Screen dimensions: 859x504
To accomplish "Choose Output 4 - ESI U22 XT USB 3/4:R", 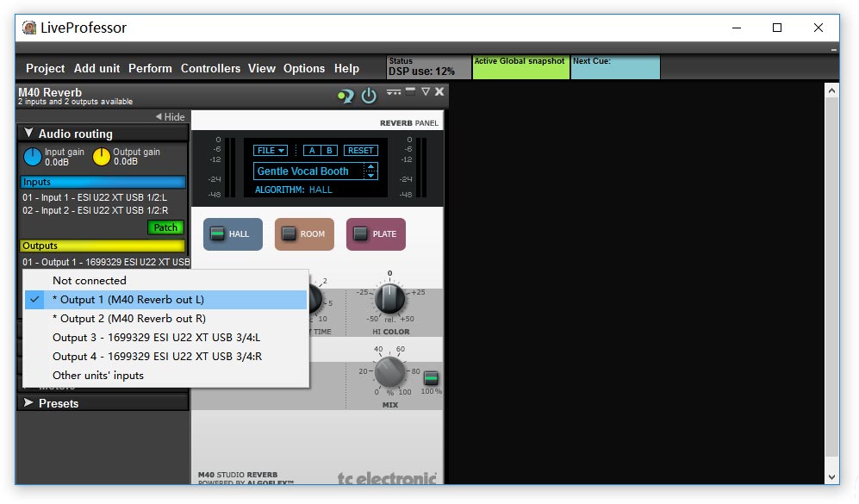I will 166,356.
